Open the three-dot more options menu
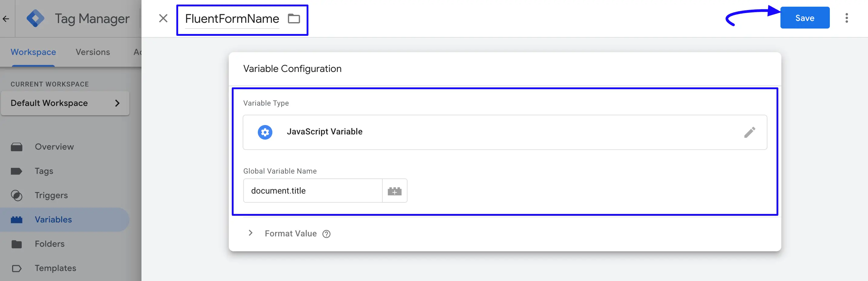 (x=846, y=18)
